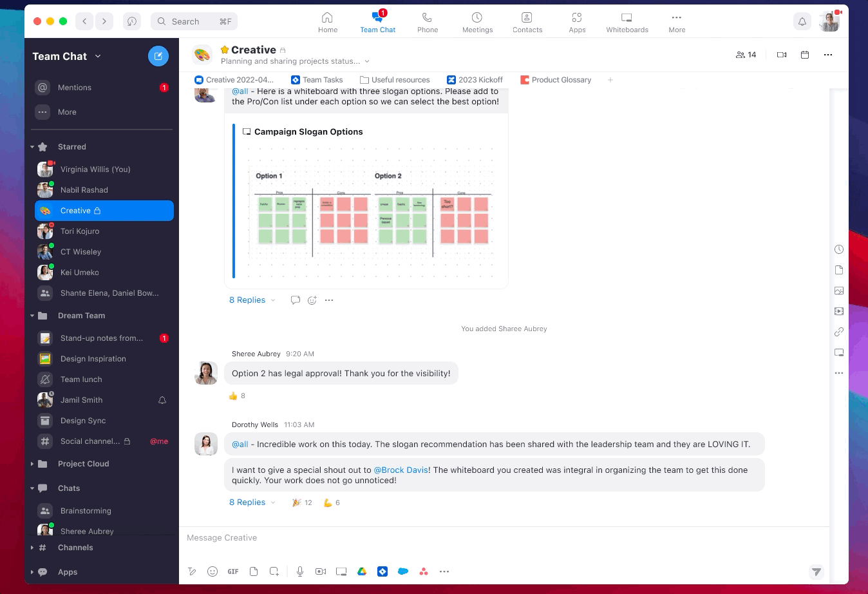868x594 pixels.
Task: Open shared files panel icon on right
Action: point(839,270)
